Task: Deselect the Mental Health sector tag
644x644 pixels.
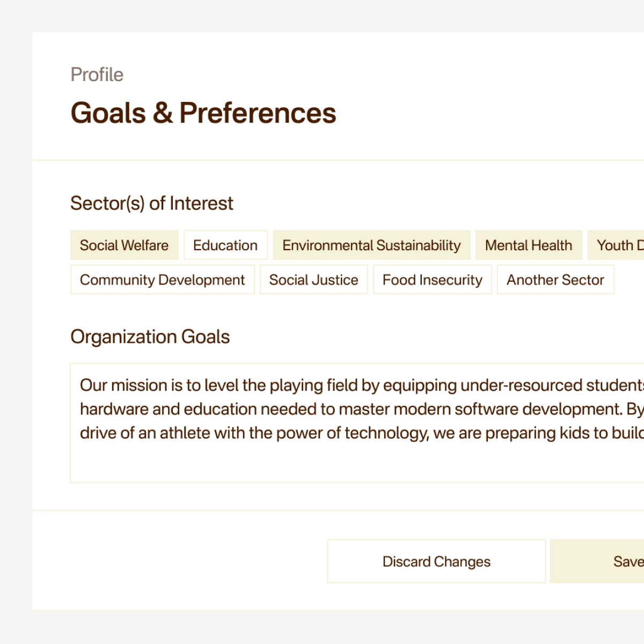Action: tap(529, 245)
